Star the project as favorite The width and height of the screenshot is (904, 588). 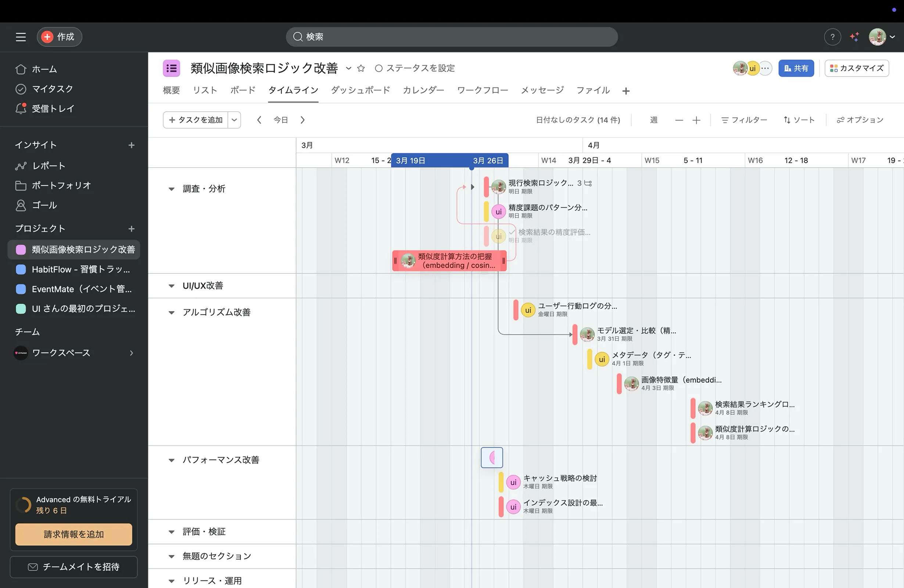[361, 68]
